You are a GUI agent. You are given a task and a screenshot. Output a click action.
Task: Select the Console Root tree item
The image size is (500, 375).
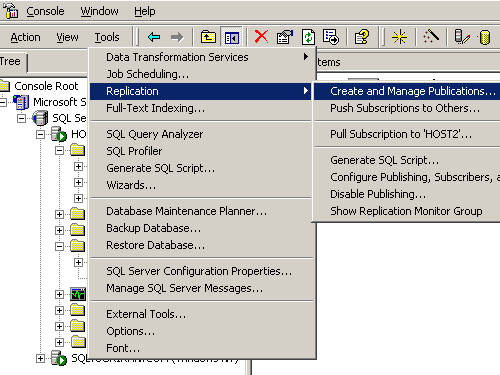[46, 86]
